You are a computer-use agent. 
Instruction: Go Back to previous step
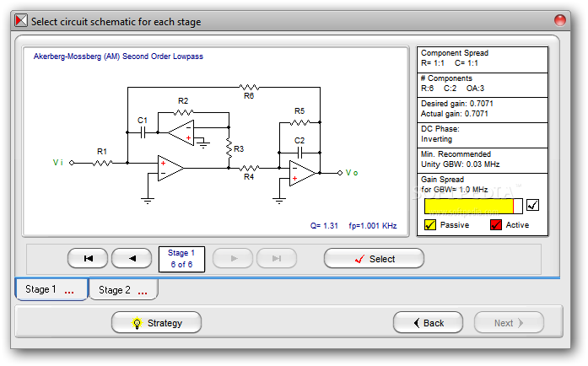tap(428, 322)
